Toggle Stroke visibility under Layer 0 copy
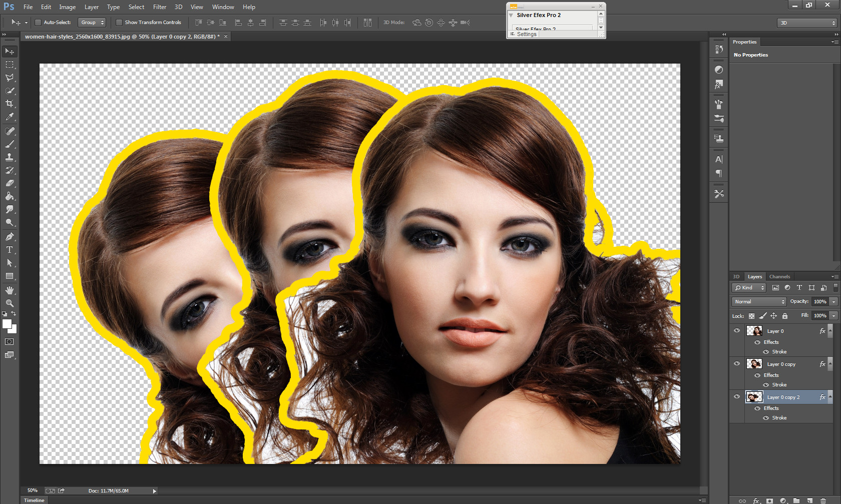The height and width of the screenshot is (504, 841). tap(766, 385)
